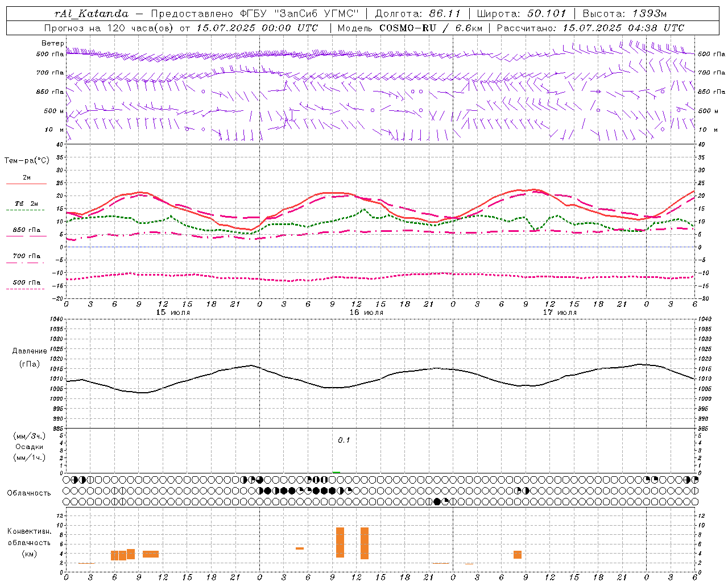Click the orange convective bar at hour 8, 17 июля
The image size is (728, 582).
(518, 555)
